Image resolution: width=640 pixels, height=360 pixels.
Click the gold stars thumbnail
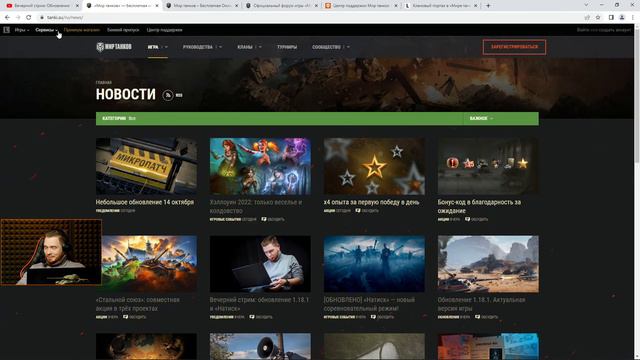[x=374, y=166]
